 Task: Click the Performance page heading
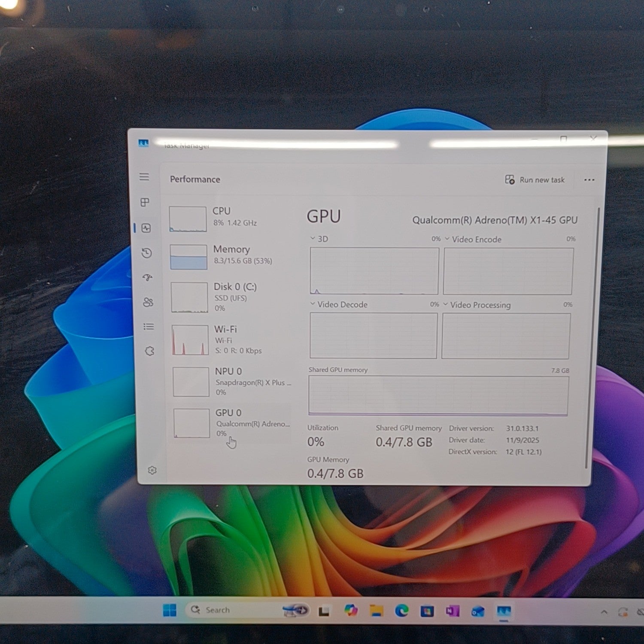[195, 179]
